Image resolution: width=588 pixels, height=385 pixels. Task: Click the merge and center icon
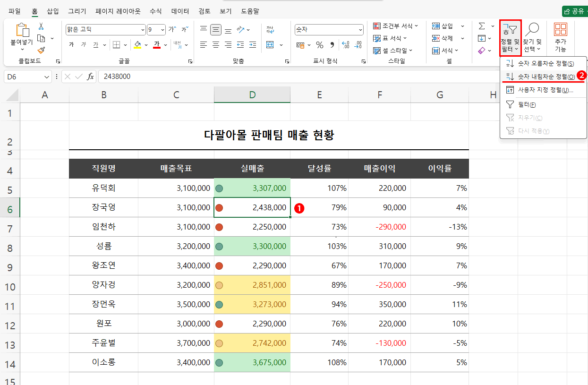(270, 45)
